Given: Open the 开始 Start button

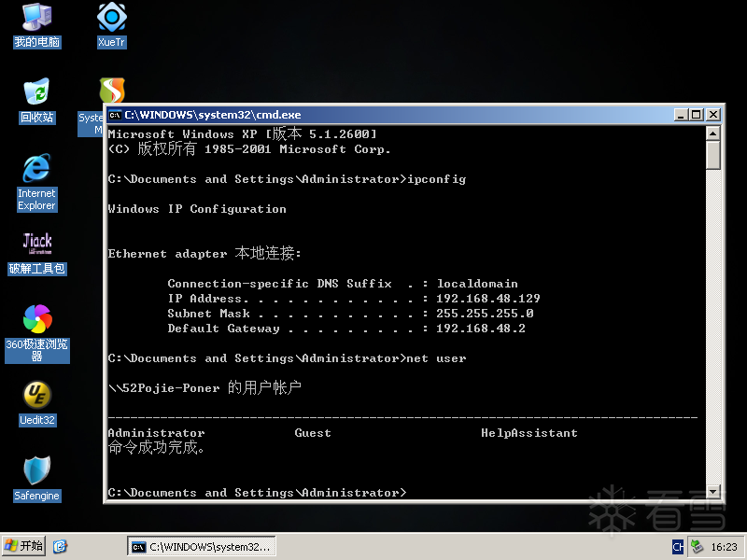Looking at the screenshot, I should point(24,546).
